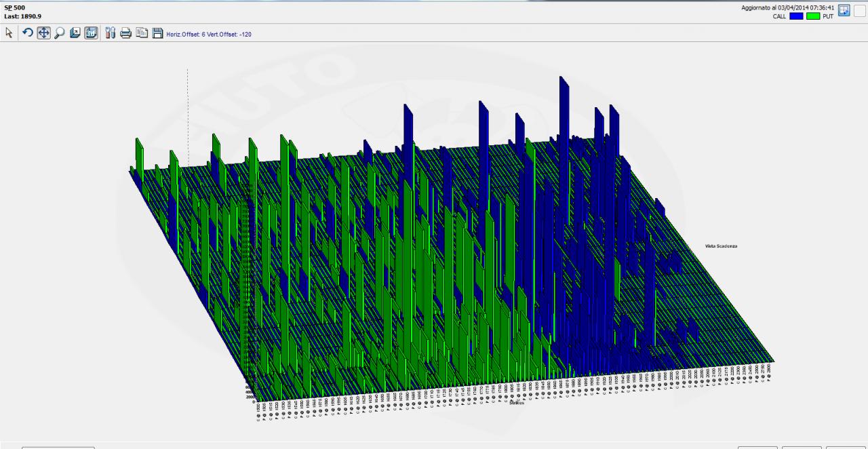This screenshot has height=449, width=868.
Task: Click the Horiz.Offset Vert.Offset readout text
Action: coord(209,34)
